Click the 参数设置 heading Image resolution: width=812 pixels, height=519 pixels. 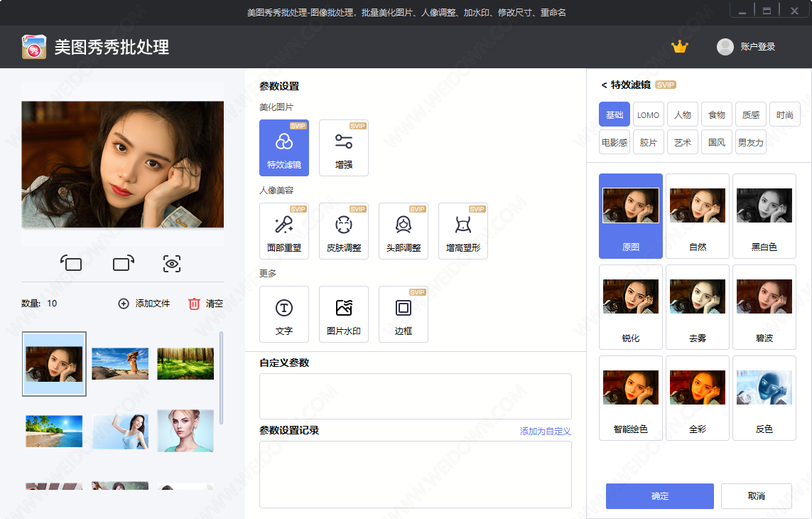point(279,86)
